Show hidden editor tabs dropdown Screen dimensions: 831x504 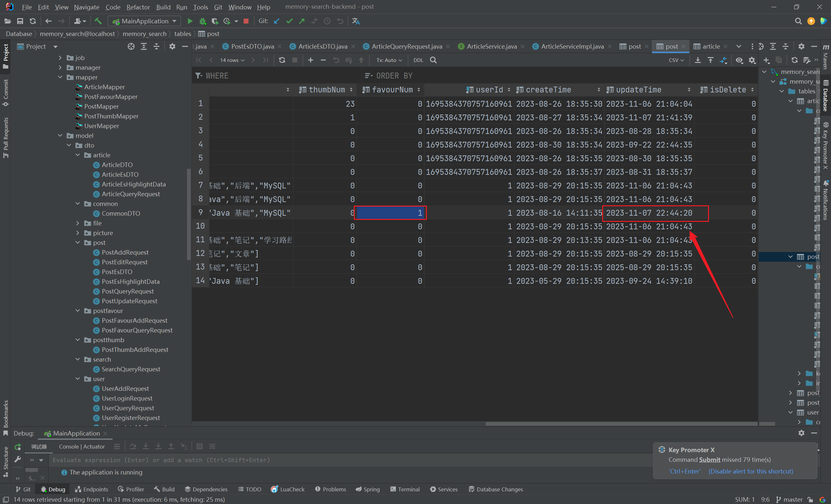[x=738, y=46]
